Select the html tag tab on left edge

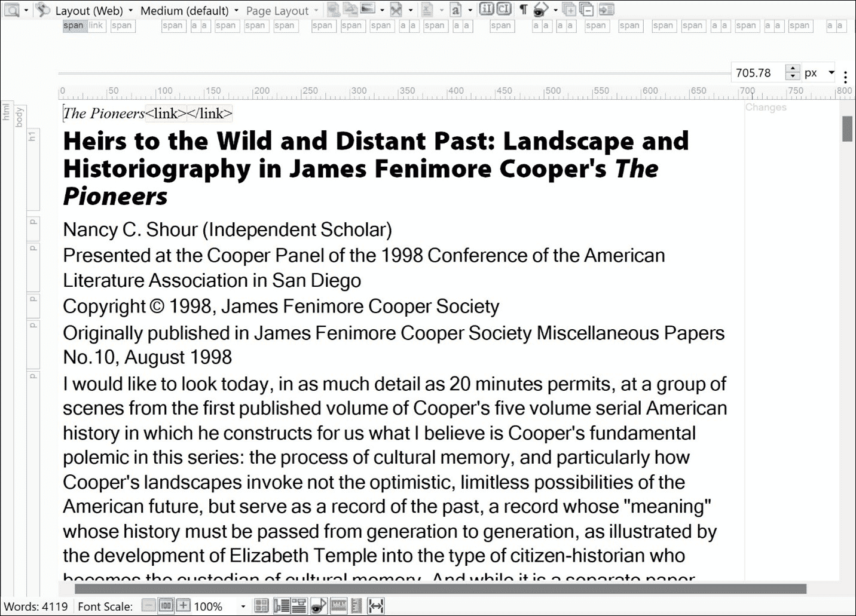click(x=7, y=114)
